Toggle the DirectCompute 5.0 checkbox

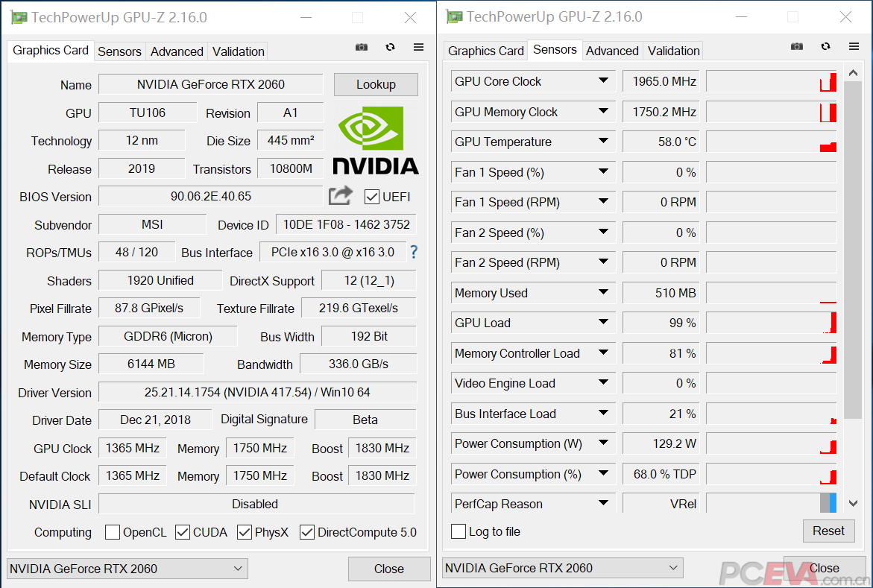pyautogui.click(x=307, y=532)
